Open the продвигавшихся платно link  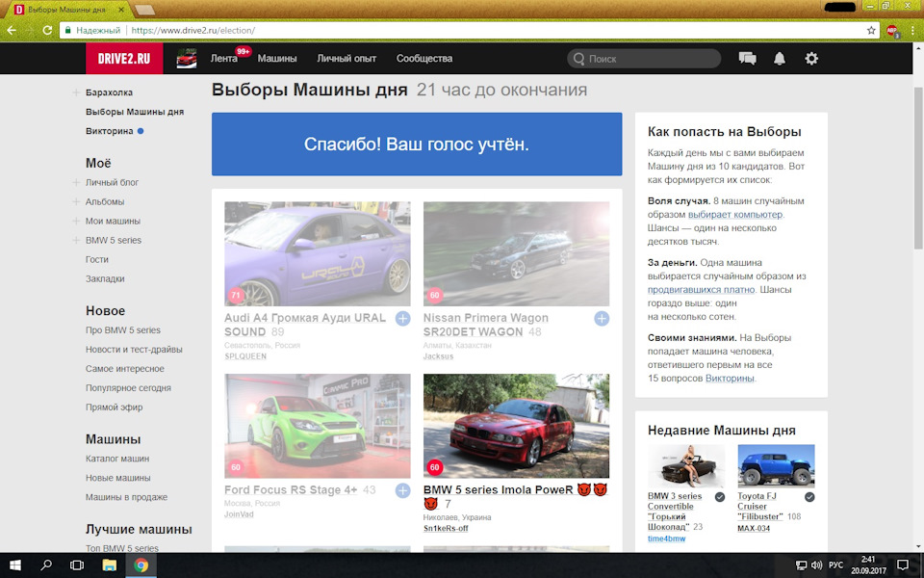pyautogui.click(x=701, y=290)
